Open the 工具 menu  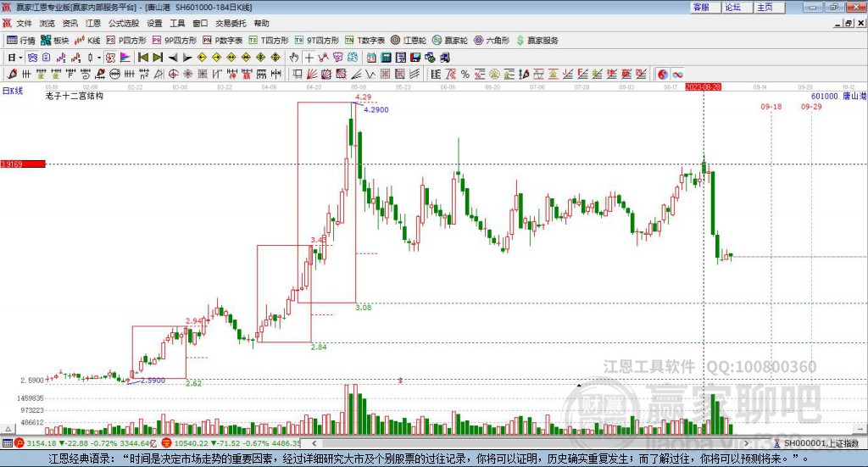[x=177, y=23]
